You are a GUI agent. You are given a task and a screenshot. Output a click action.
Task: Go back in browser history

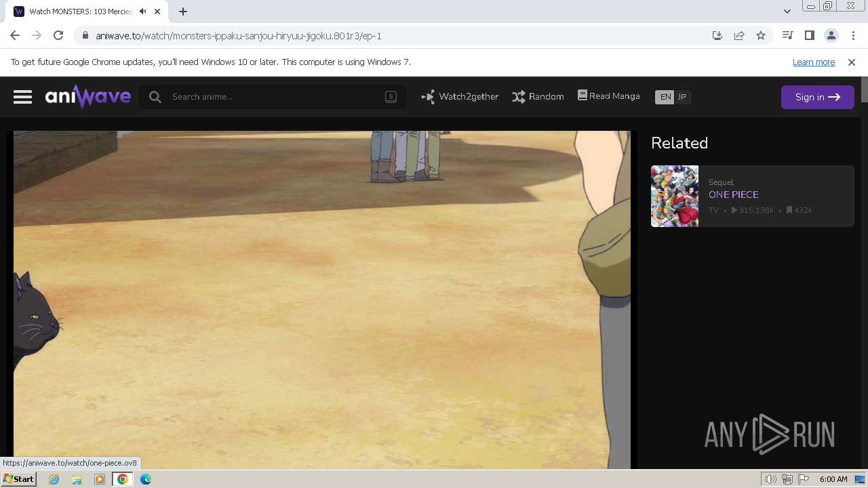pyautogui.click(x=15, y=36)
